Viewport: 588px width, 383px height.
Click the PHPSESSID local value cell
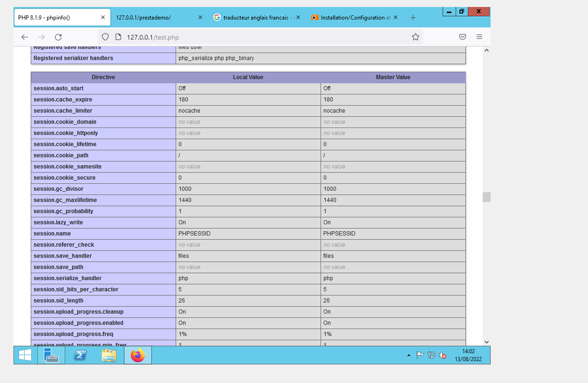coord(248,234)
